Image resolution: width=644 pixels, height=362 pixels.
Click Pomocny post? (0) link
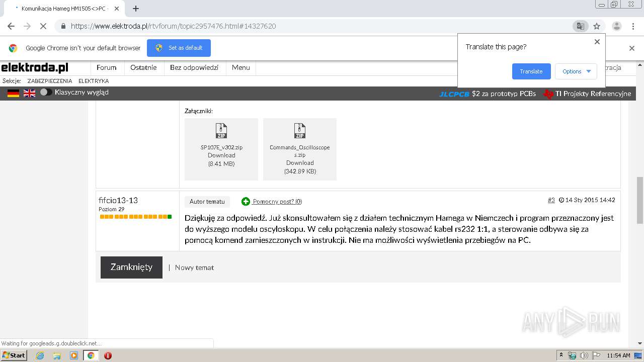(x=277, y=202)
